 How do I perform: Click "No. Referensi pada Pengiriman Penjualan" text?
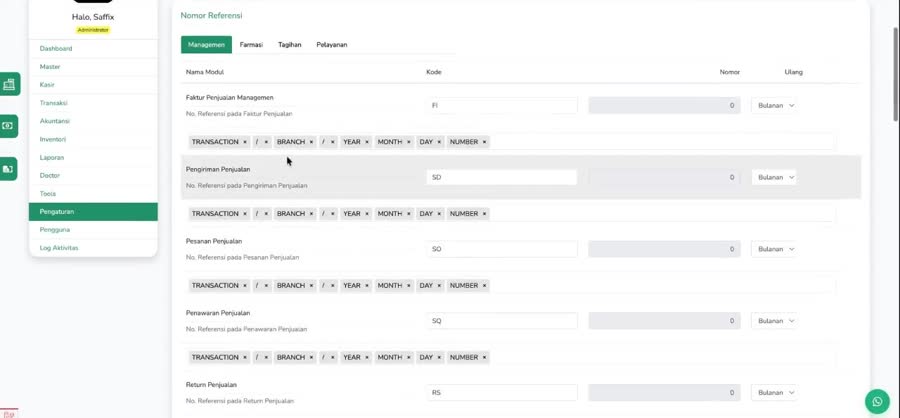[x=246, y=186]
